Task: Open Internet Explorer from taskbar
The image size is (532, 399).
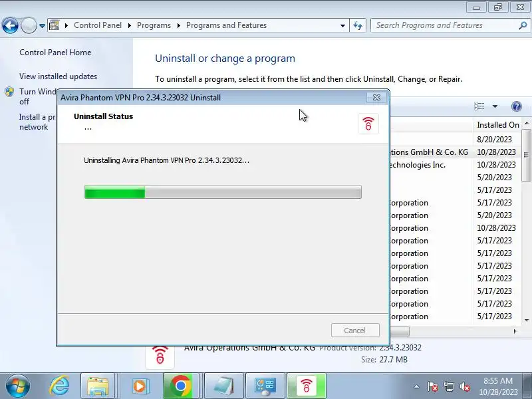Action: click(x=59, y=386)
